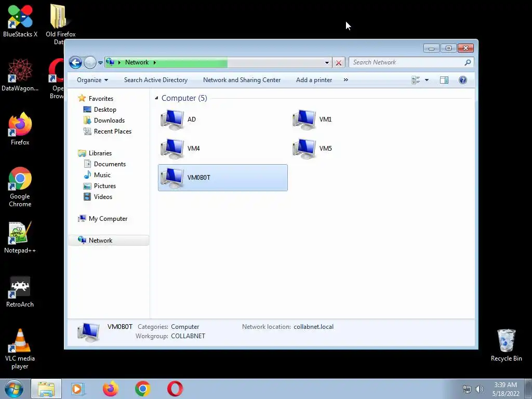Image resolution: width=532 pixels, height=399 pixels.
Task: Click the COLLABNET workgroup value
Action: [x=188, y=336]
